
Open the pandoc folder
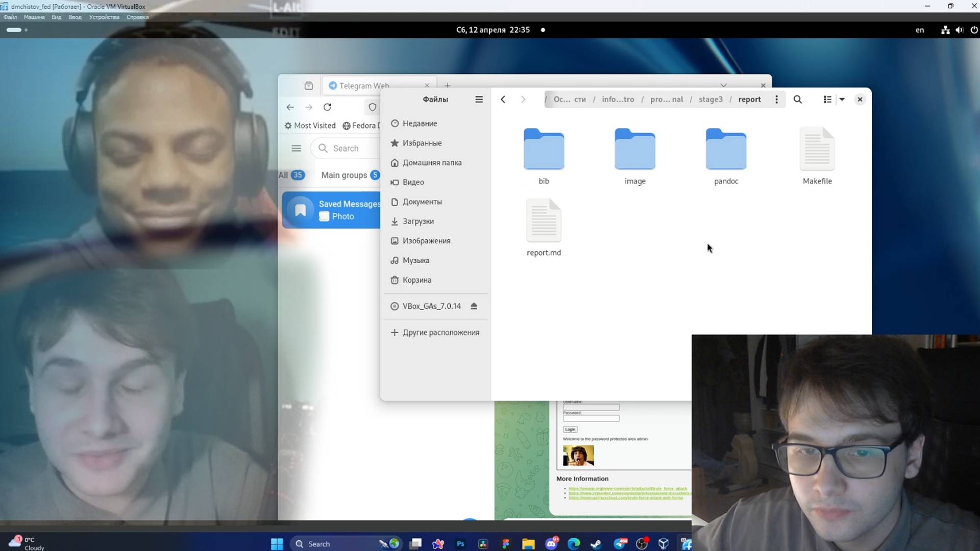726,149
